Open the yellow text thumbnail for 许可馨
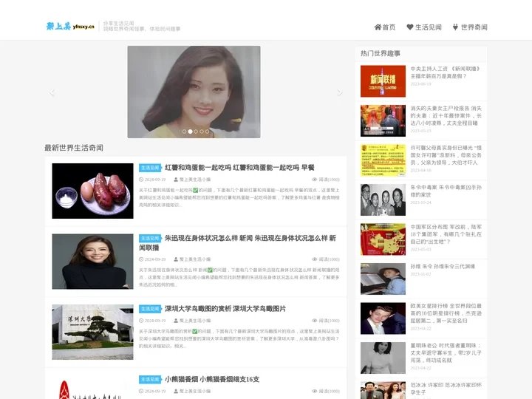The width and height of the screenshot is (532, 399). tap(383, 160)
